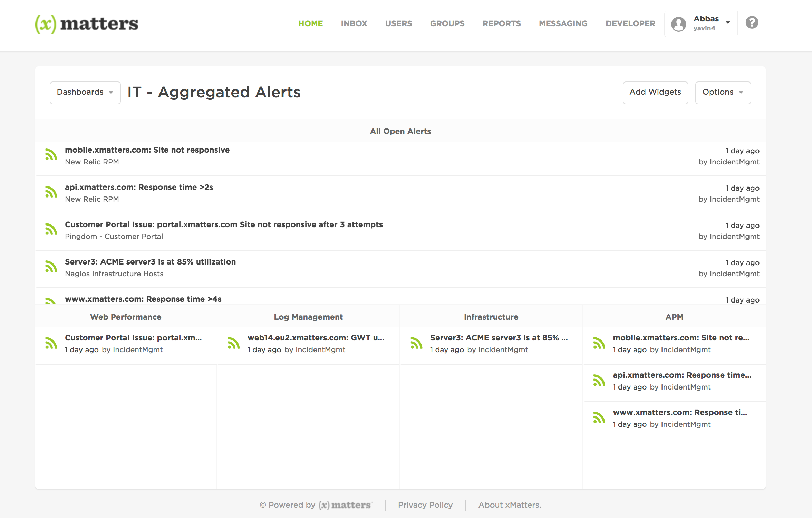The width and height of the screenshot is (812, 518).
Task: Expand the Options dropdown menu
Action: (x=723, y=92)
